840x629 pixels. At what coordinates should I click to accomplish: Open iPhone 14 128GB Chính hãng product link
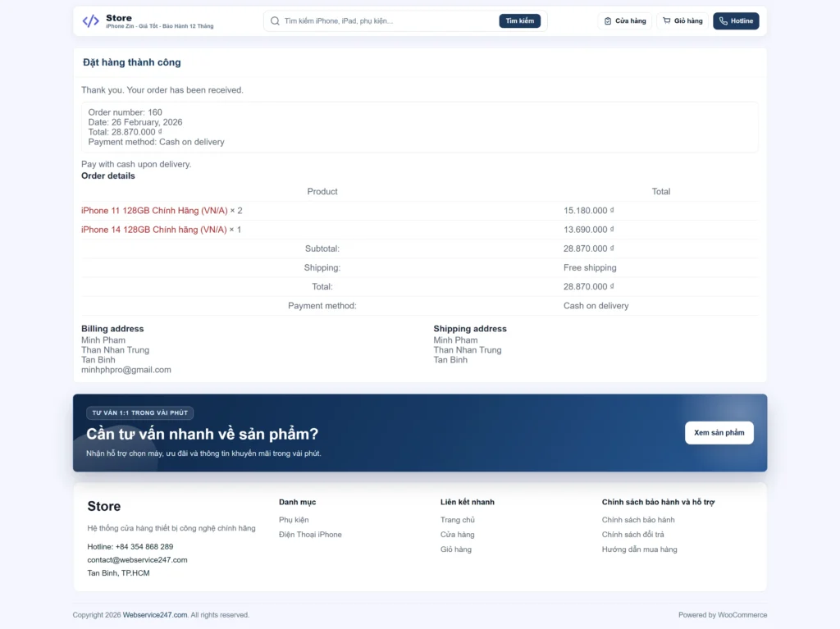tap(154, 230)
